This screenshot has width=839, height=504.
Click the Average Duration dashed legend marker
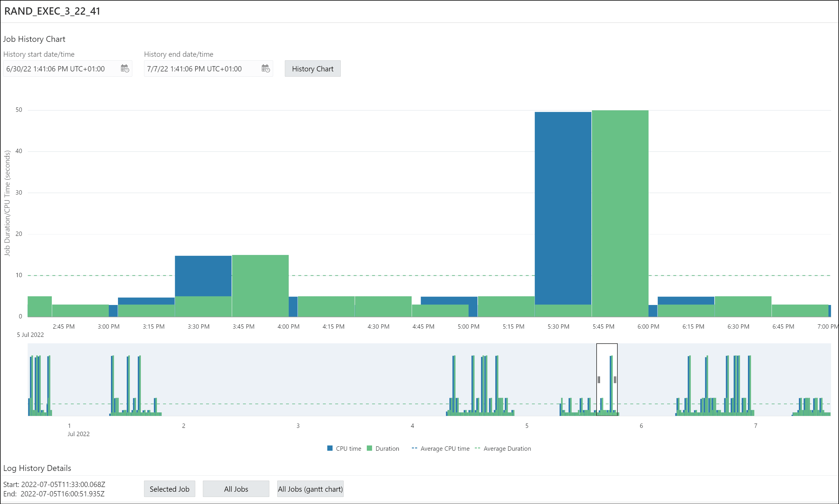pos(477,448)
